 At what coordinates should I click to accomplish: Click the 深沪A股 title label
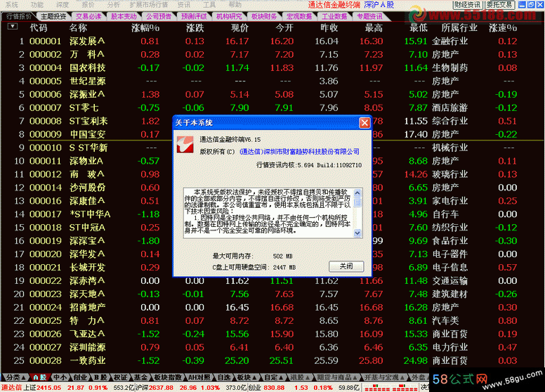[x=379, y=5]
